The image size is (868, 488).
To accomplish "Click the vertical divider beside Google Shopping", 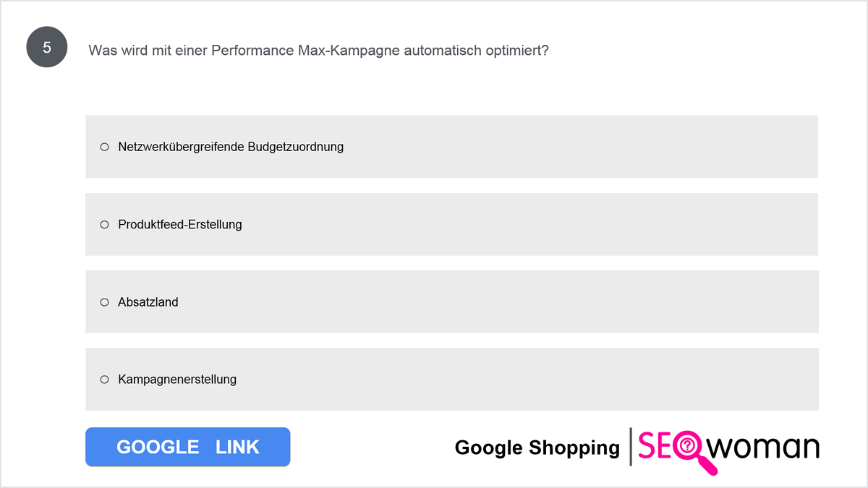I will coord(631,447).
